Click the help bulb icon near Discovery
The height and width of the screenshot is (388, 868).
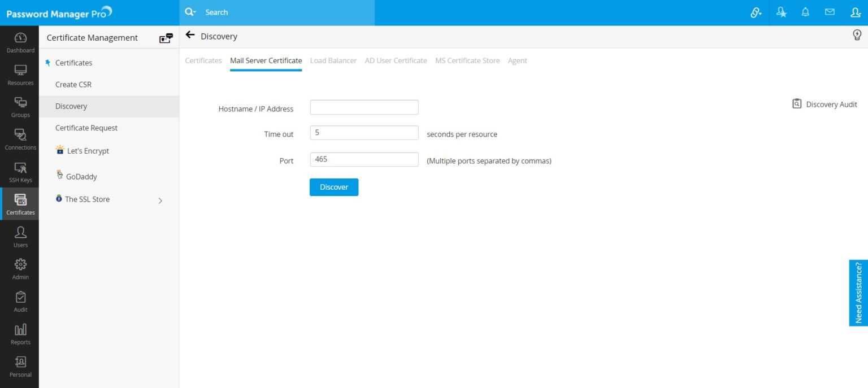(857, 34)
